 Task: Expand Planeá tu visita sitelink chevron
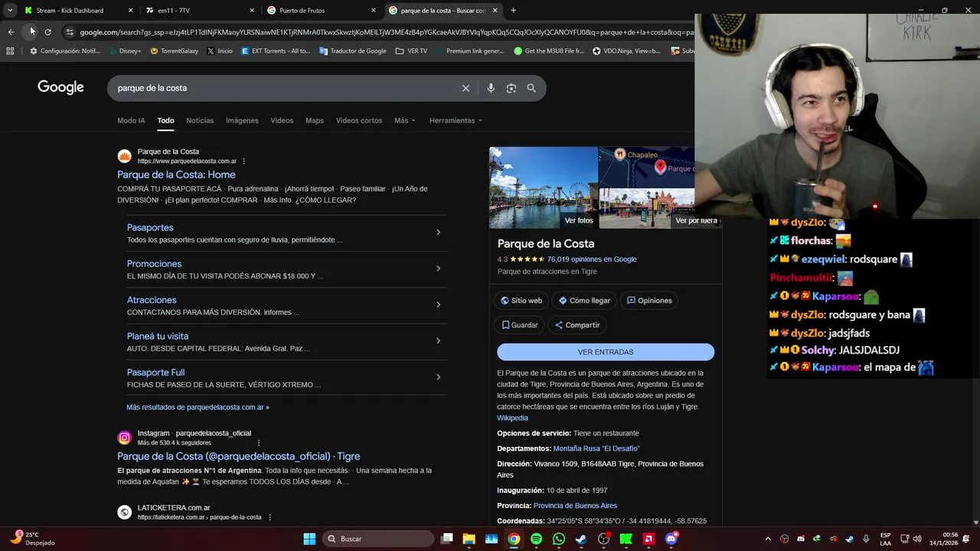click(x=438, y=341)
